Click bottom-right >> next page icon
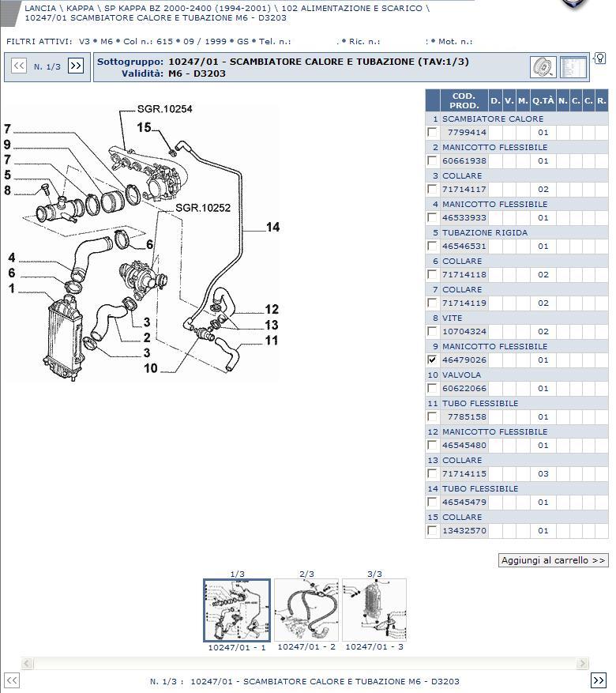 point(599,680)
